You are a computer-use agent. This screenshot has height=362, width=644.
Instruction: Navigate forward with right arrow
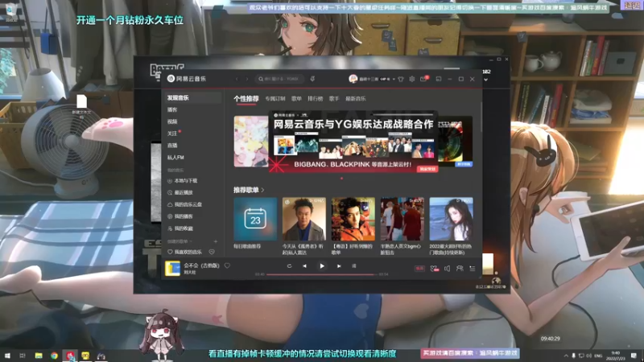click(x=247, y=79)
